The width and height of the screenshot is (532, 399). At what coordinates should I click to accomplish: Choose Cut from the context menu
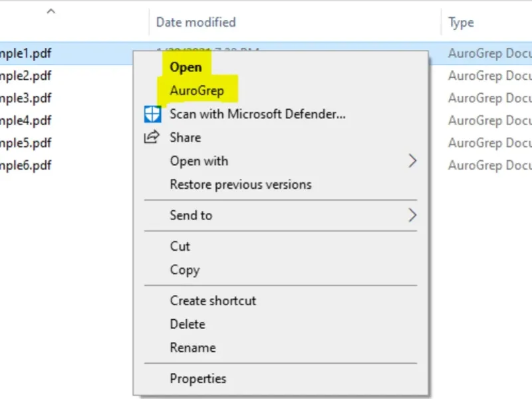point(180,246)
